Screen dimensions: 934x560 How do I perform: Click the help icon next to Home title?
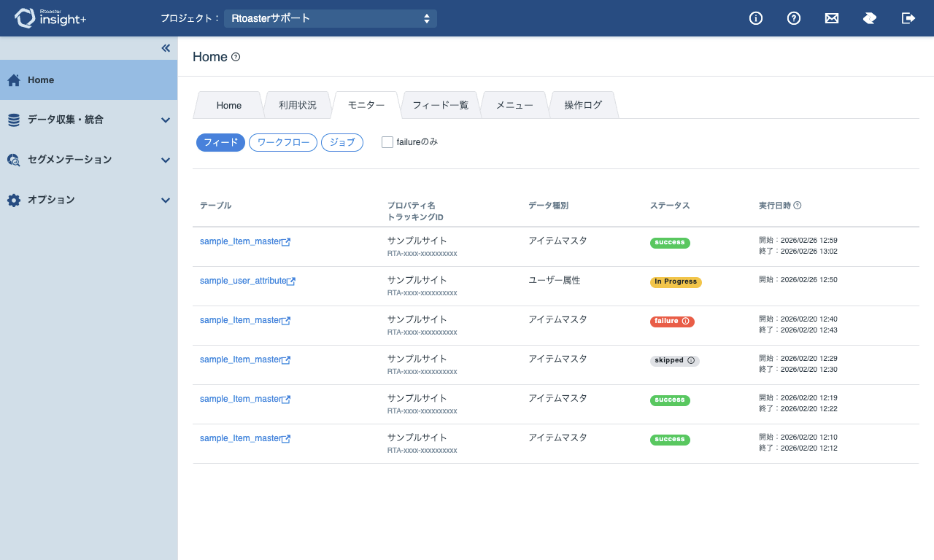(236, 57)
